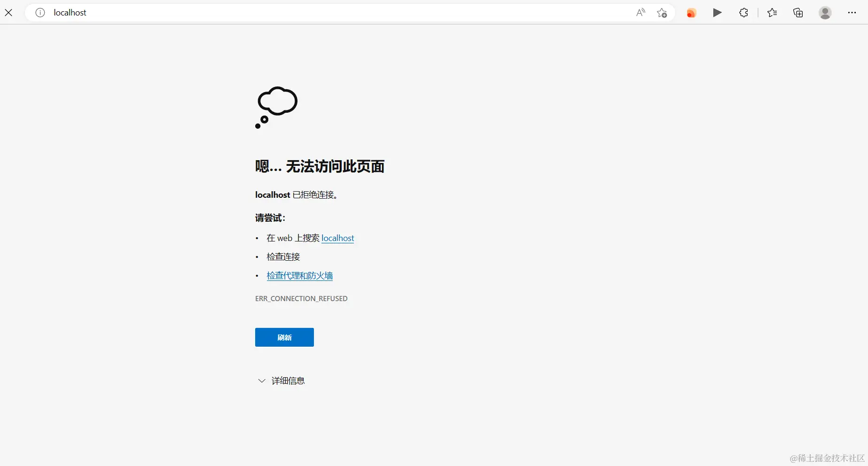Click the 请尝试 label
The image size is (868, 466).
coord(270,218)
